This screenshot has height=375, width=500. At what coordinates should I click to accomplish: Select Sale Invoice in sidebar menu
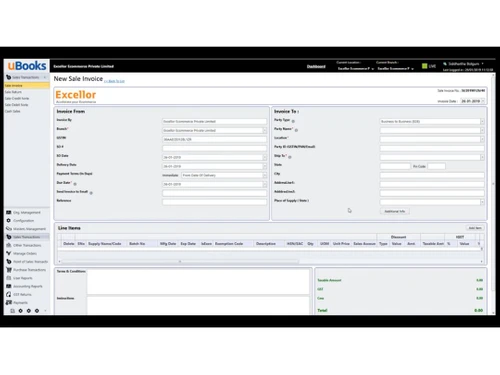[x=27, y=86]
